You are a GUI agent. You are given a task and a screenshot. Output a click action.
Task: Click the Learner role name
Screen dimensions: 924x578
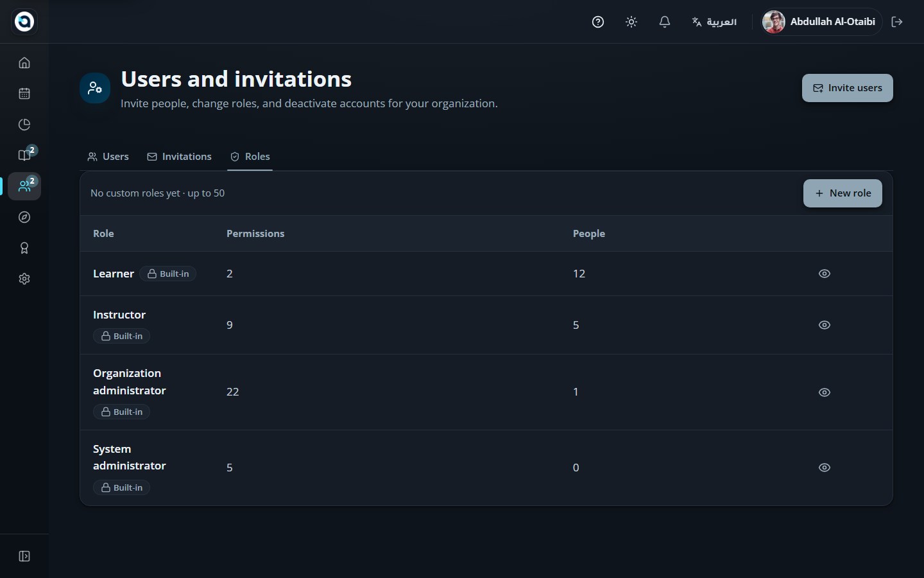[x=114, y=274]
